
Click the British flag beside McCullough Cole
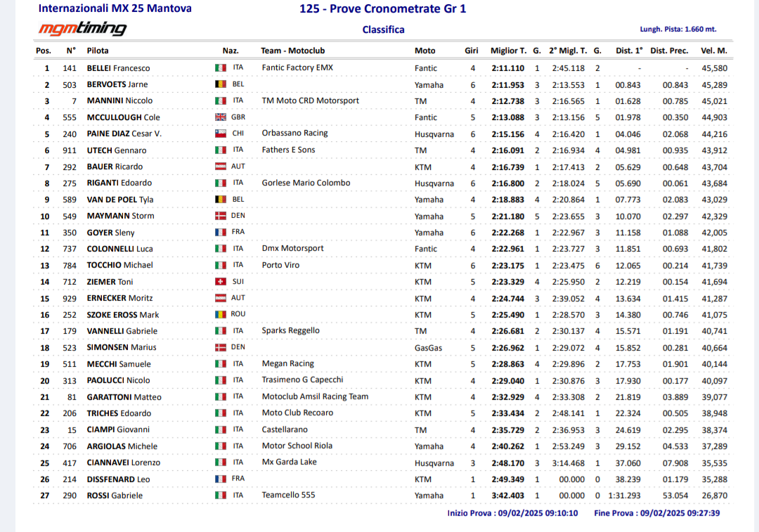click(x=221, y=117)
